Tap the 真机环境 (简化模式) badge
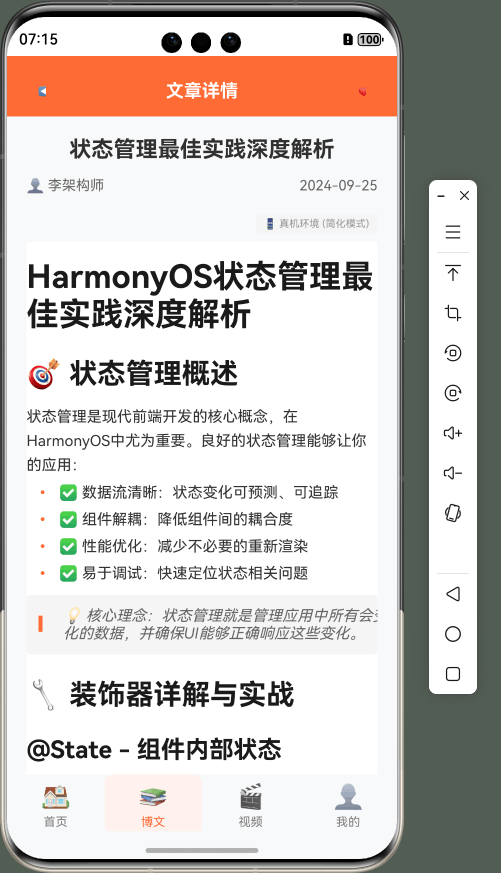The width and height of the screenshot is (501, 873). 317,224
